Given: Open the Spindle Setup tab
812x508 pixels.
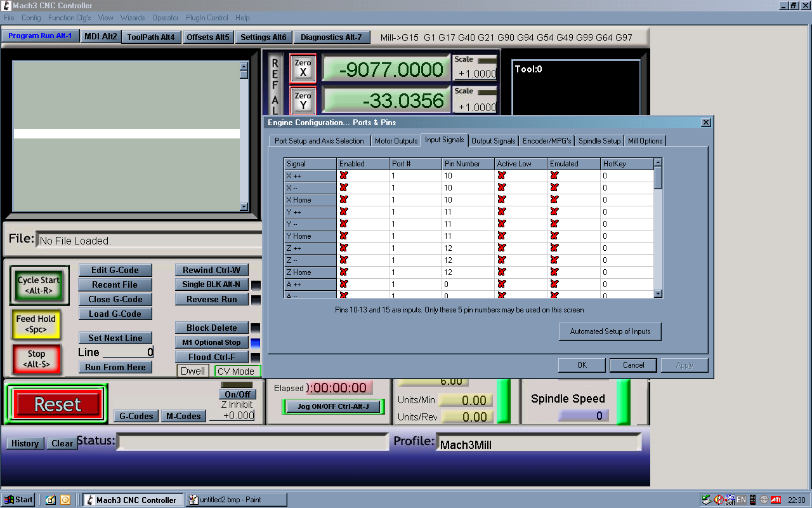Looking at the screenshot, I should click(599, 141).
